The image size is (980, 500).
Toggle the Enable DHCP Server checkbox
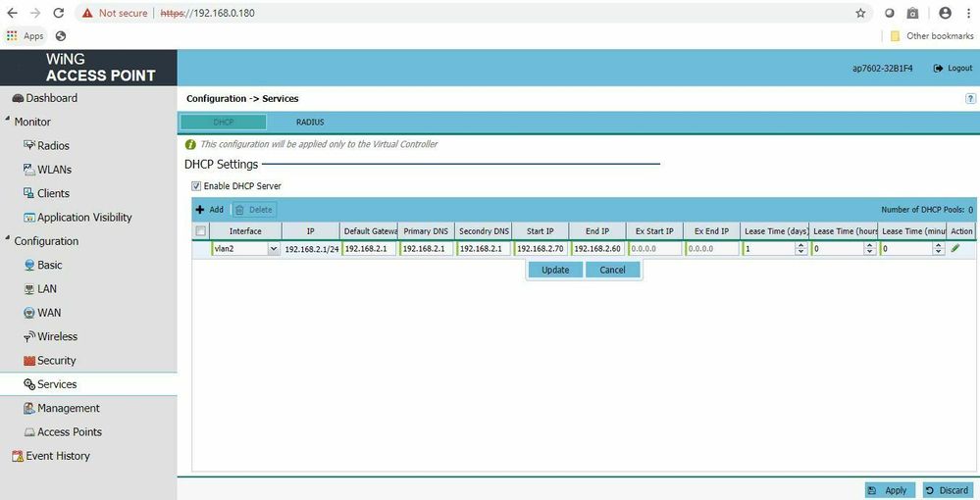click(196, 186)
